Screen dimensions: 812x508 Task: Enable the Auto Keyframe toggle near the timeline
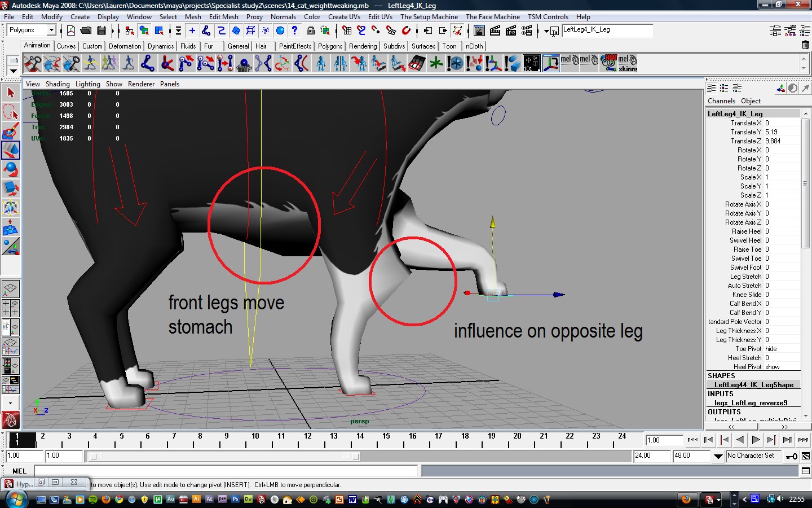[792, 456]
